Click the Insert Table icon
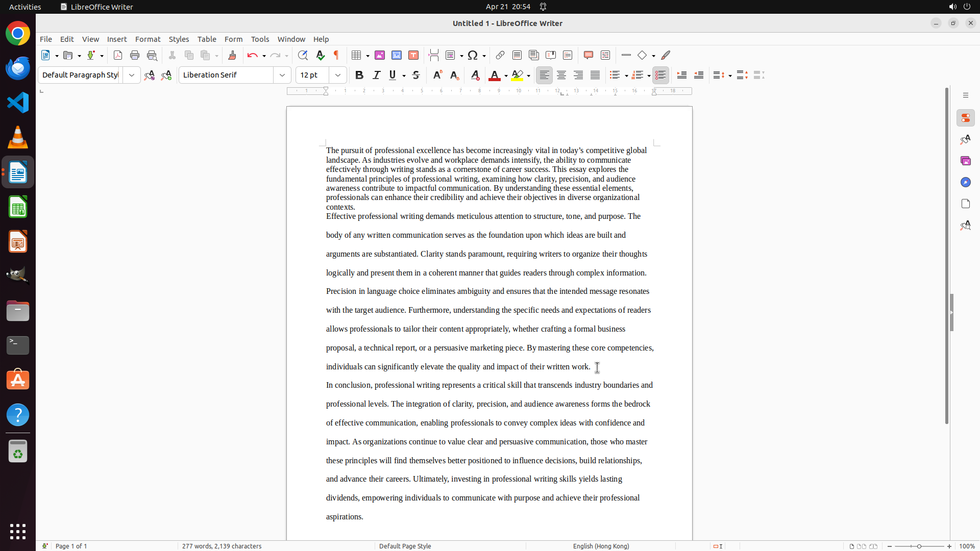This screenshot has width=980, height=551. pos(357,55)
